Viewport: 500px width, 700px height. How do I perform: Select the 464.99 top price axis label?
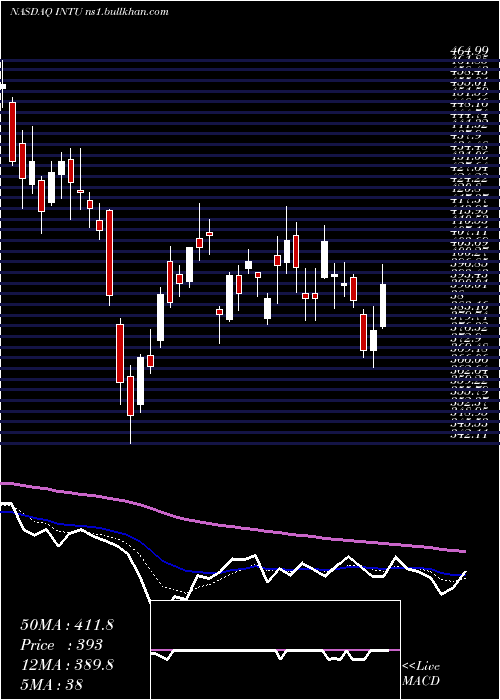468,52
